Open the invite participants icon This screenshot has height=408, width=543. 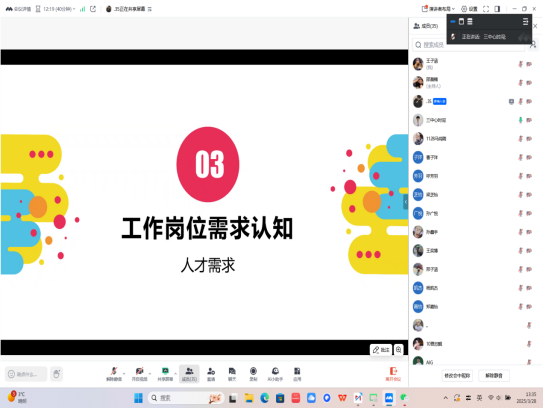pyautogui.click(x=211, y=374)
